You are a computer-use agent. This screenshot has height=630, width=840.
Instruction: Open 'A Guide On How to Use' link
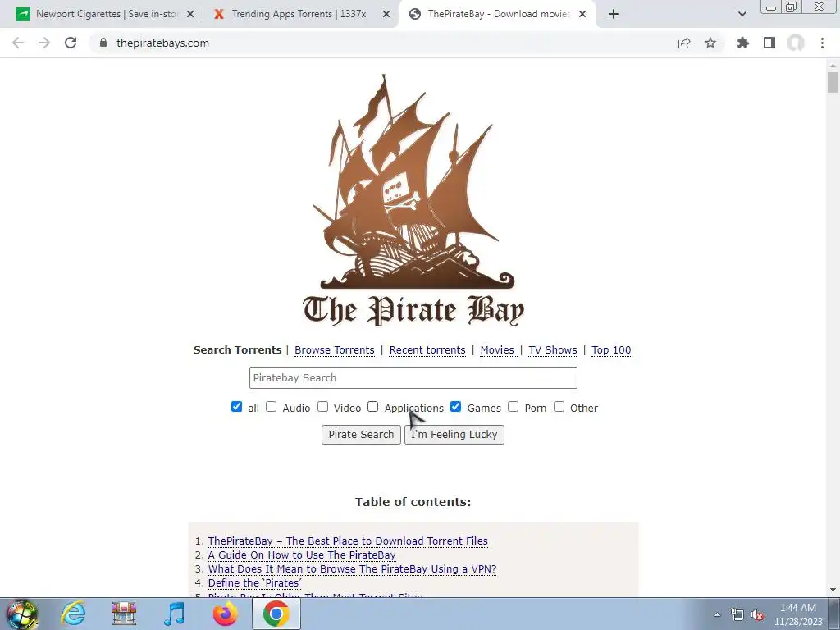coord(302,555)
